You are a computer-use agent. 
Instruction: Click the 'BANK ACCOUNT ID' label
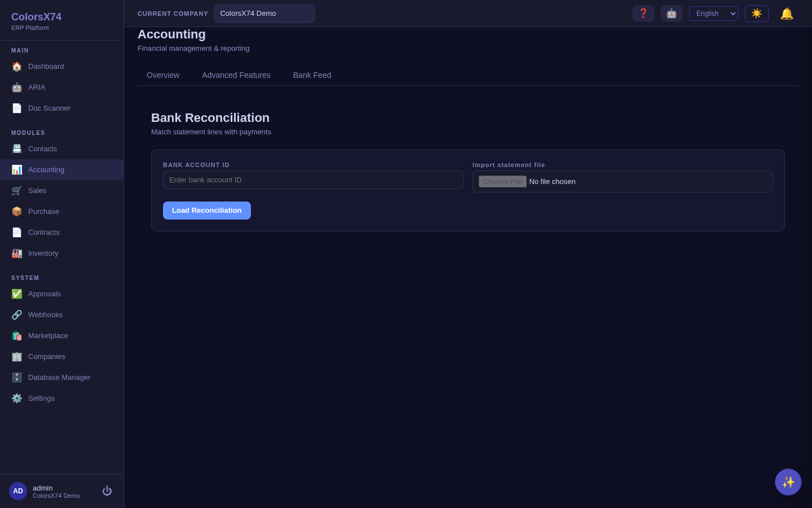[196, 165]
